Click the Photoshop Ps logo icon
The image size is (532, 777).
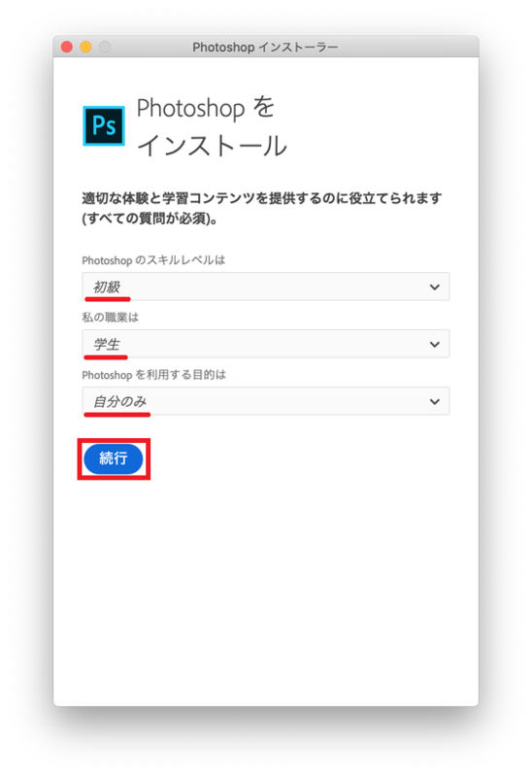[x=104, y=126]
